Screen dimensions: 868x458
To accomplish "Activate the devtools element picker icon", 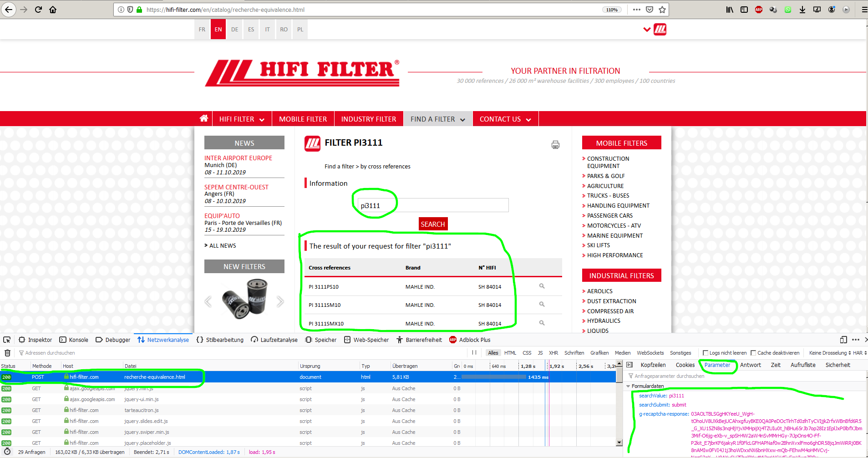I will (x=7, y=340).
